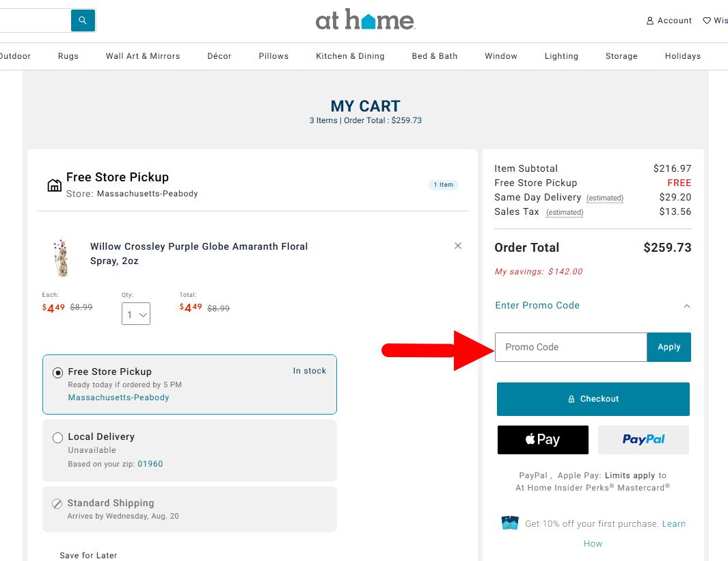Screen dimensions: 728x561
Task: Open the Account user icon
Action: point(650,21)
